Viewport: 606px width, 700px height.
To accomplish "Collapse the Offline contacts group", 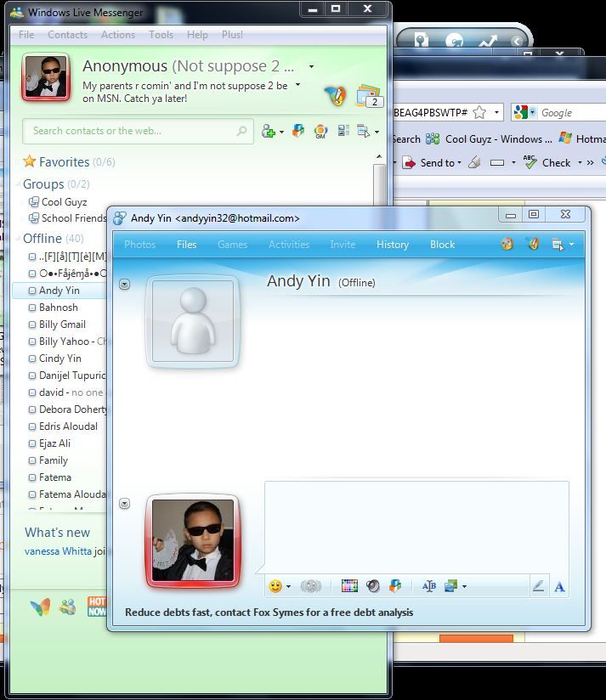I will tap(19, 239).
